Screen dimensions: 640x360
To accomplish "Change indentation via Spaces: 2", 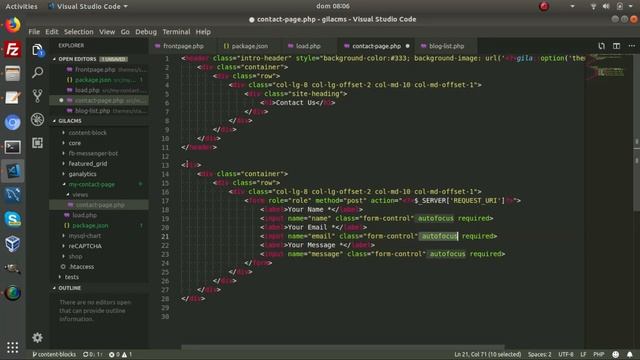I will click(x=539, y=354).
